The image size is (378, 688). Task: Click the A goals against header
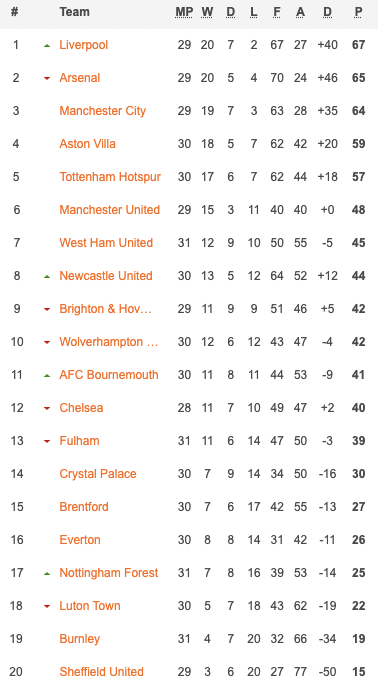click(300, 12)
